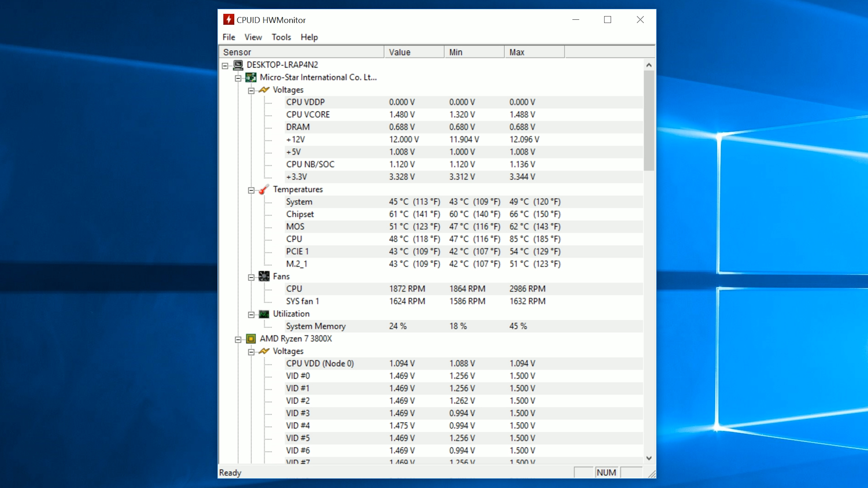868x488 pixels.
Task: Select the VID #2 row
Action: (464, 401)
